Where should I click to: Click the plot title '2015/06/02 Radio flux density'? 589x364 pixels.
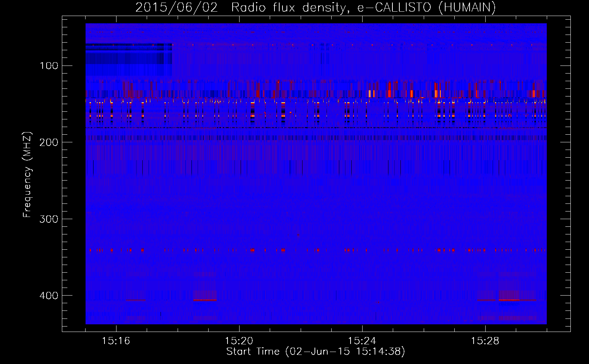point(315,7)
